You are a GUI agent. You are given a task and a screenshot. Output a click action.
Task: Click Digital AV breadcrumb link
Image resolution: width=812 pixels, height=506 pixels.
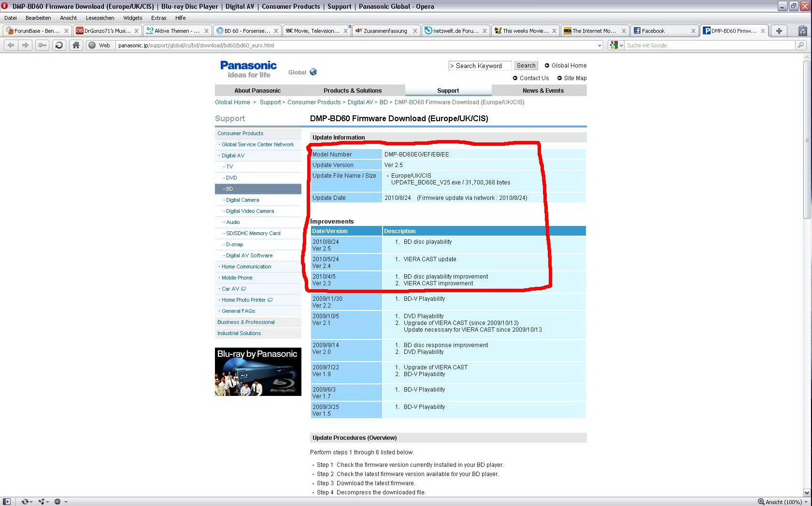(x=360, y=102)
